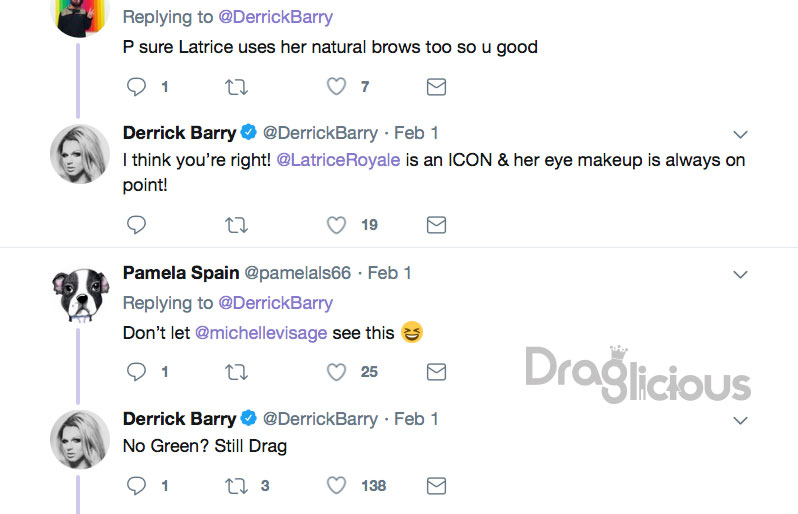Like Derrick's tweet with 19 likes

coord(336,224)
